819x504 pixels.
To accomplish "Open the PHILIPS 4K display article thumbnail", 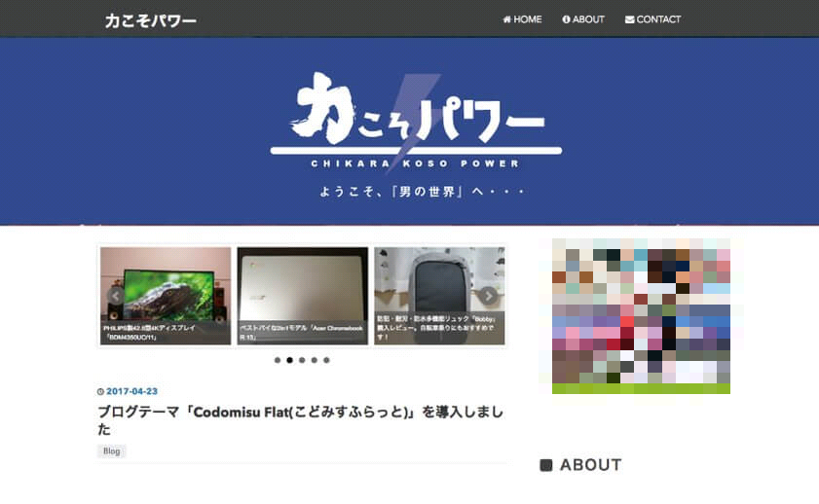I will click(x=166, y=296).
